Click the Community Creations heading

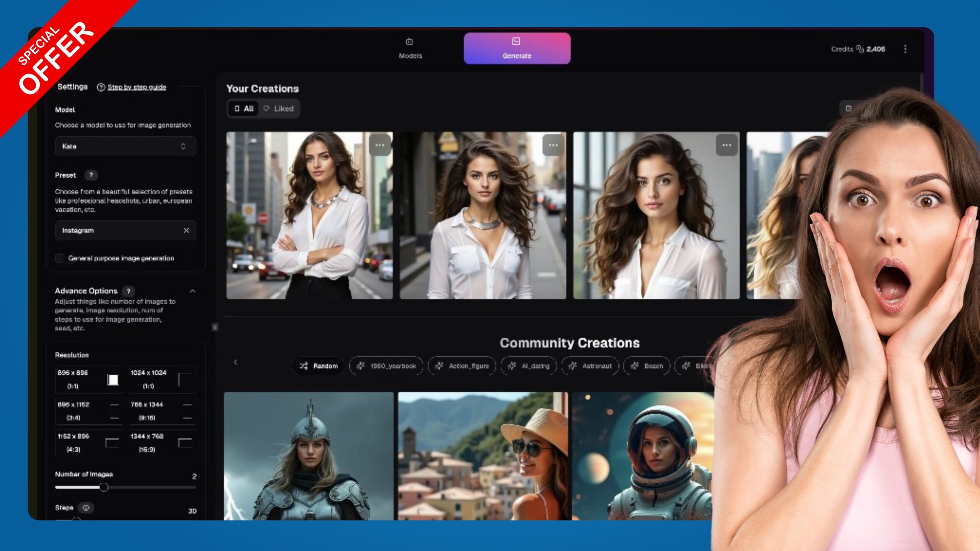tap(570, 343)
